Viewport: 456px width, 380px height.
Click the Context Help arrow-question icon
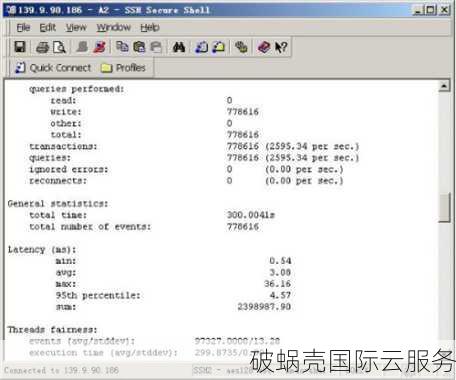281,47
